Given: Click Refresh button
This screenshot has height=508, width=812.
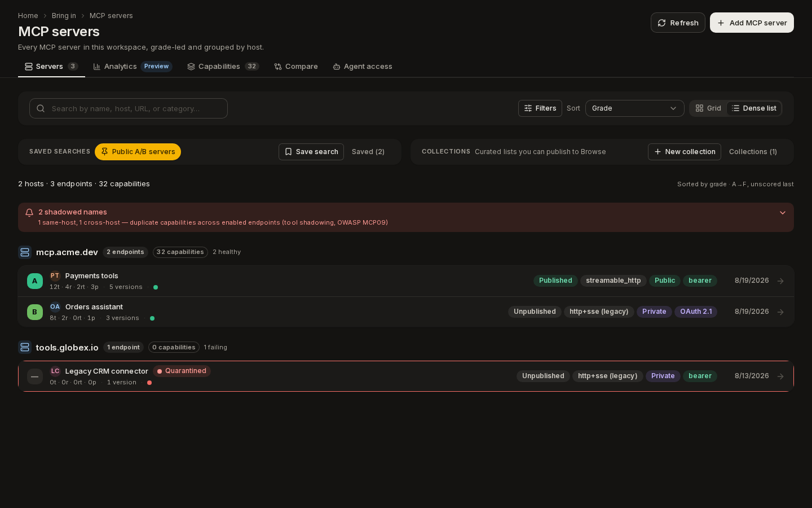Looking at the screenshot, I should click(x=678, y=23).
